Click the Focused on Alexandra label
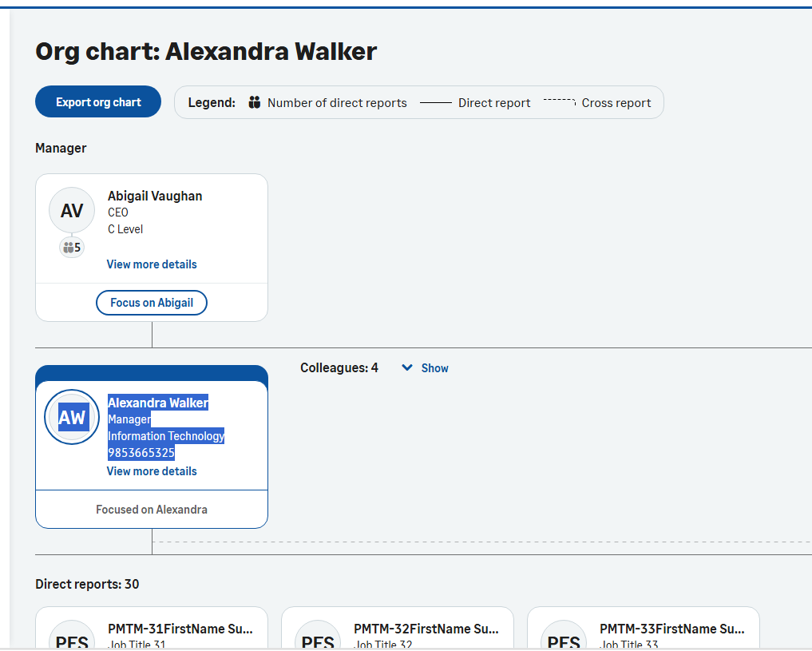This screenshot has height=651, width=812. (x=151, y=510)
